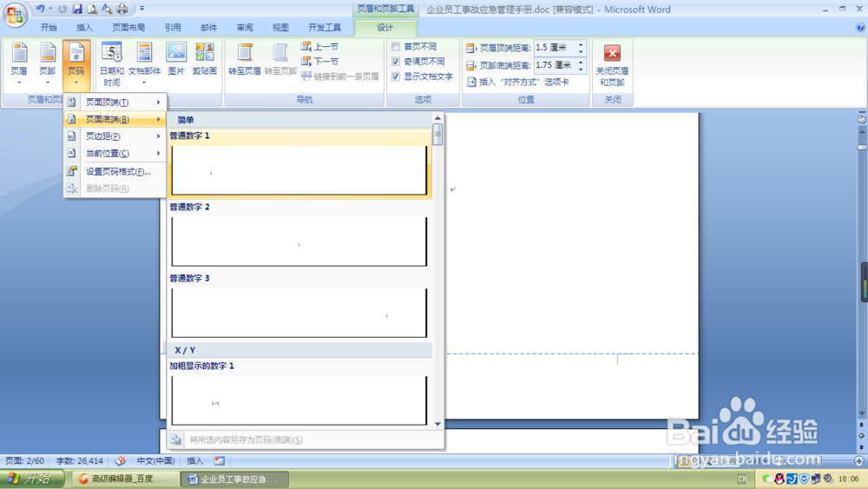Toggle 插入 insert mode in status bar
The width and height of the screenshot is (868, 489).
(194, 460)
